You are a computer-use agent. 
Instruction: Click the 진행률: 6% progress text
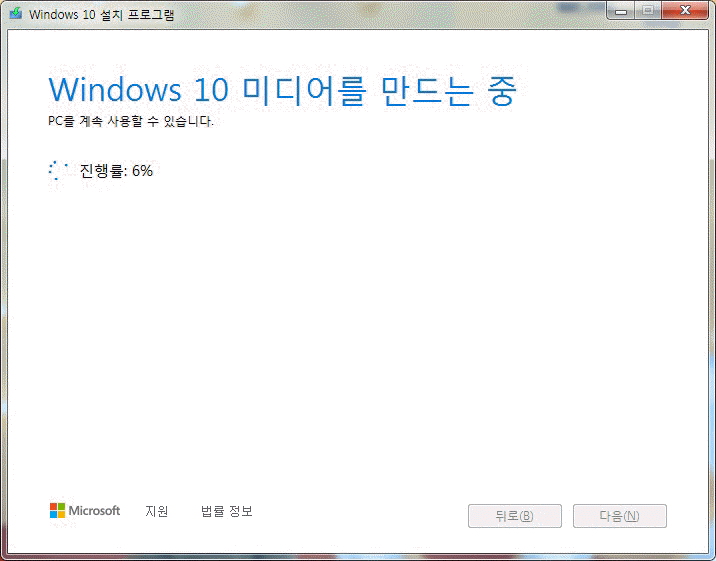pos(116,171)
